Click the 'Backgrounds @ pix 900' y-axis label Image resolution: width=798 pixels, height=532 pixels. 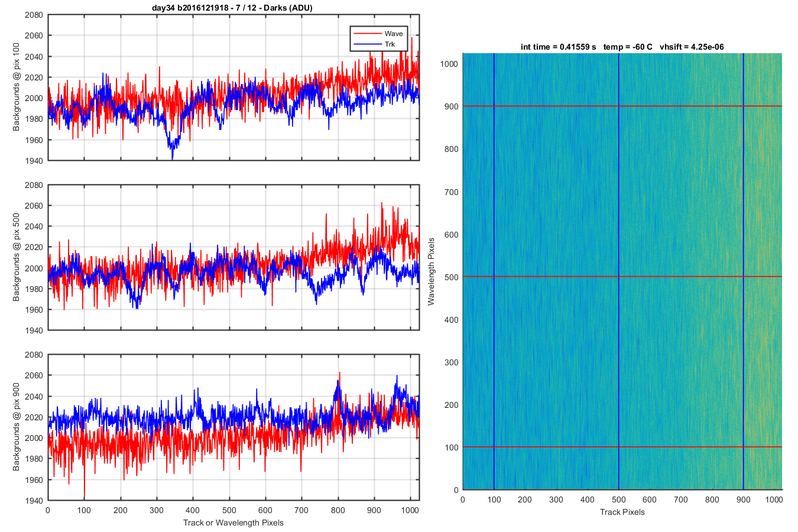(x=16, y=427)
